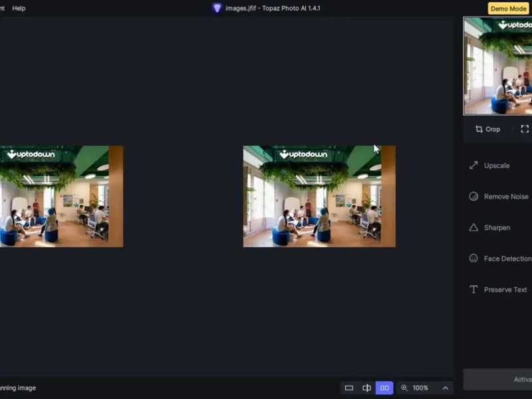The height and width of the screenshot is (399, 532).
Task: Click the Topaz Photo AI logo icon
Action: click(x=217, y=8)
